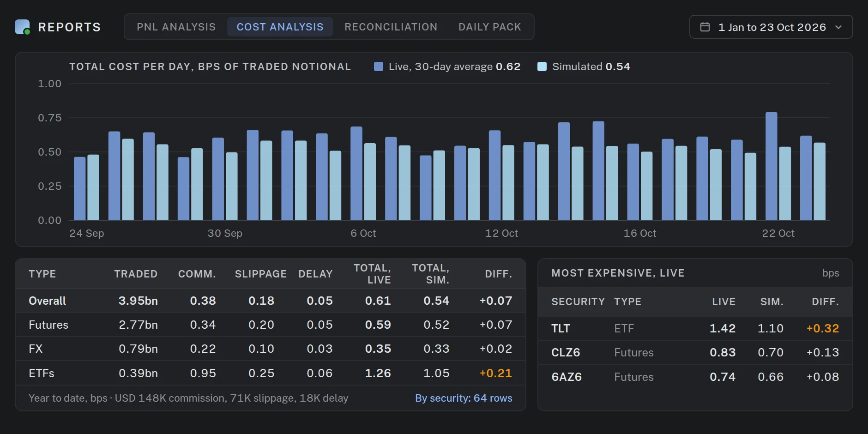Click CLZ6 security row
Viewport: 868px width, 434px height.
coord(695,352)
